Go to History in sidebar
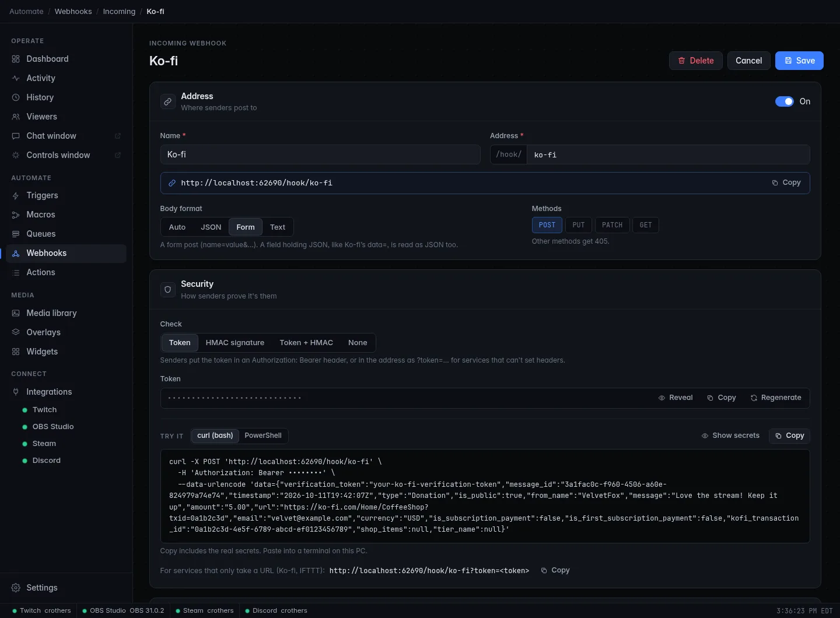 pyautogui.click(x=66, y=97)
